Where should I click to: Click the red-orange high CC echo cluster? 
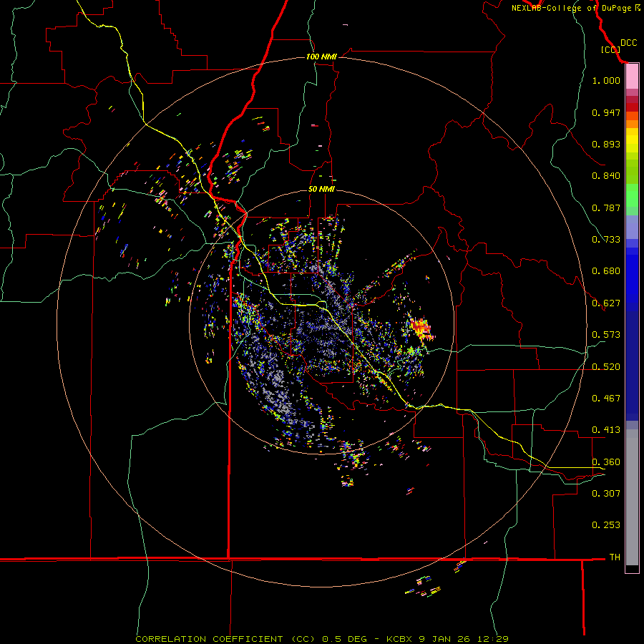tap(421, 328)
